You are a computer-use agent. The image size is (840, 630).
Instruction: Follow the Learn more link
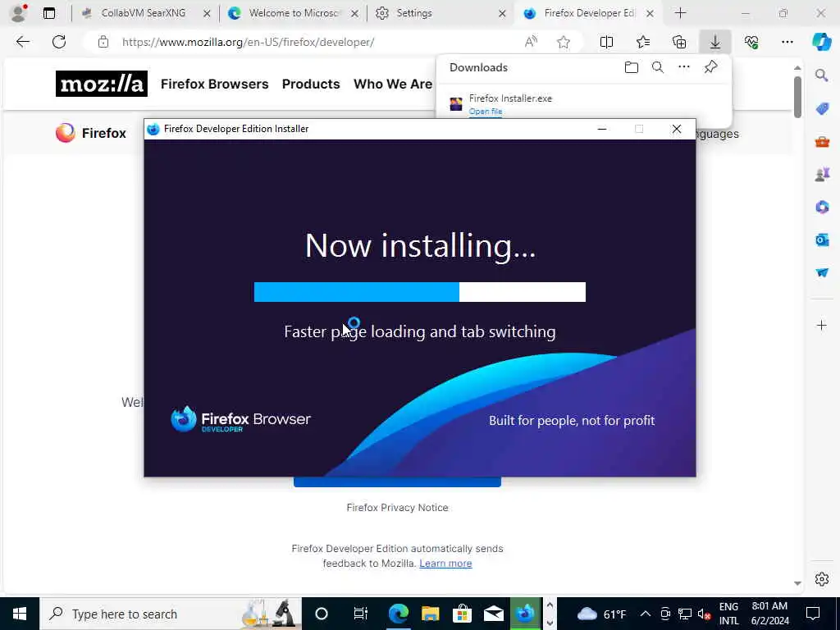pos(445,564)
